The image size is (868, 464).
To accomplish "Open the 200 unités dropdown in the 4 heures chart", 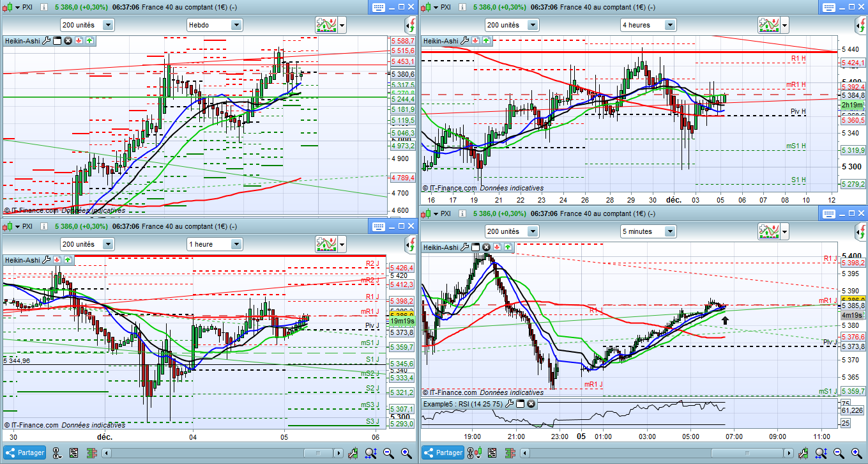I will coord(512,25).
